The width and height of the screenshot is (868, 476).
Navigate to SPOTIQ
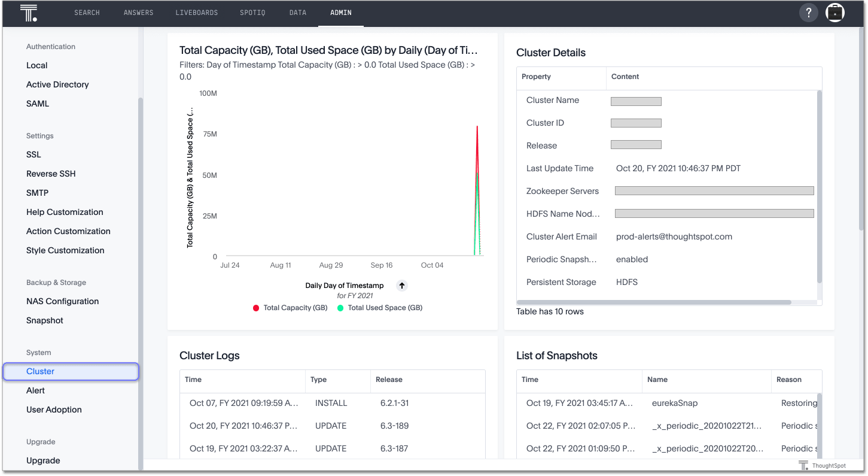coord(252,13)
